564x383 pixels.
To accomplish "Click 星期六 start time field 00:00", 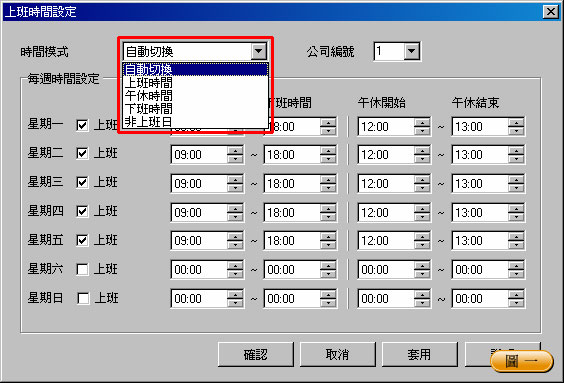I will [x=199, y=270].
